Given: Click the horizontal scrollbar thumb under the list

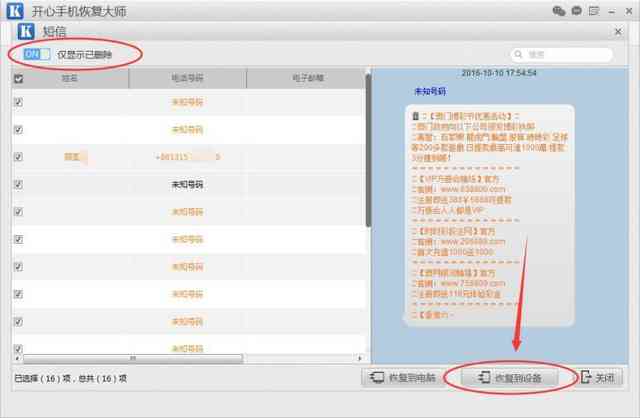Looking at the screenshot, I should [x=133, y=358].
